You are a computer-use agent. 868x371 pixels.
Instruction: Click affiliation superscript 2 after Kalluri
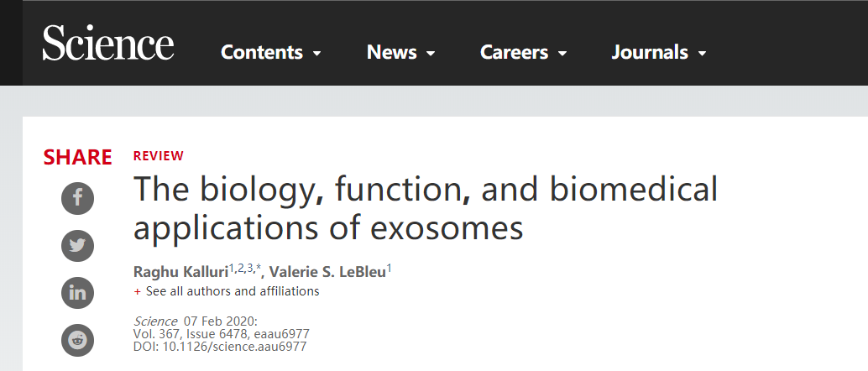[241, 266]
